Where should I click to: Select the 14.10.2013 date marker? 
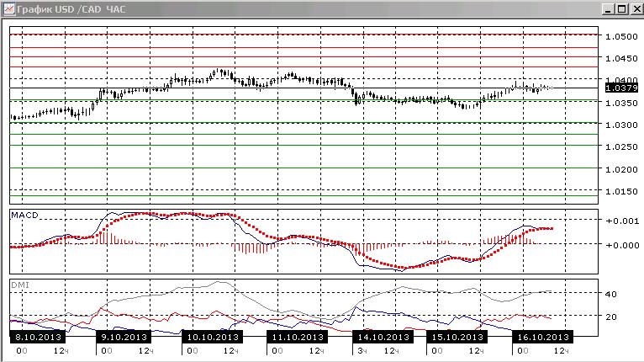383,337
